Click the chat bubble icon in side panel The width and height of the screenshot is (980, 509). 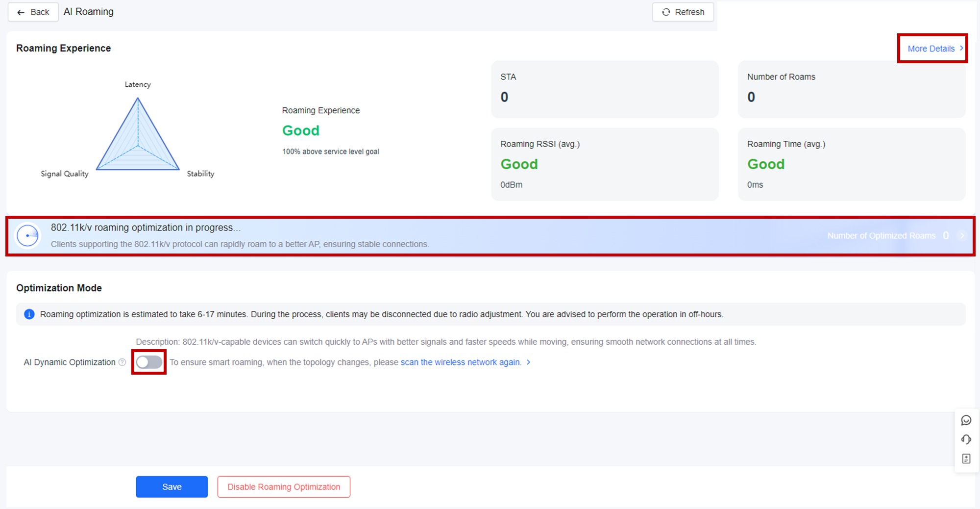click(966, 420)
